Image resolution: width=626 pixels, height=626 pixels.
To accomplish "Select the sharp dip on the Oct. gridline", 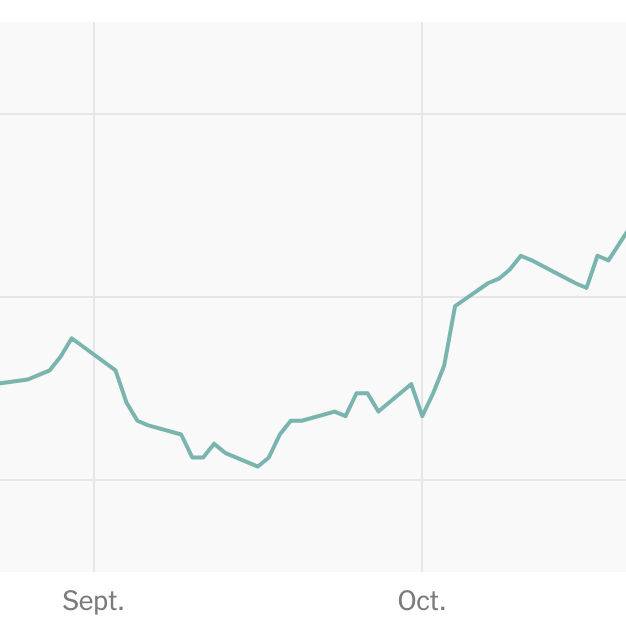I will (x=422, y=416).
